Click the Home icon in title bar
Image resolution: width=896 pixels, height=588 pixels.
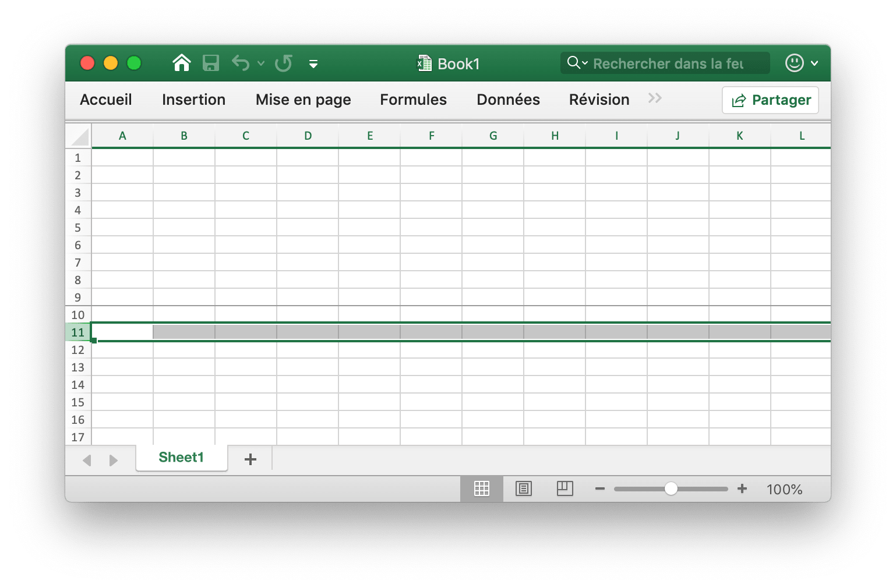point(182,63)
